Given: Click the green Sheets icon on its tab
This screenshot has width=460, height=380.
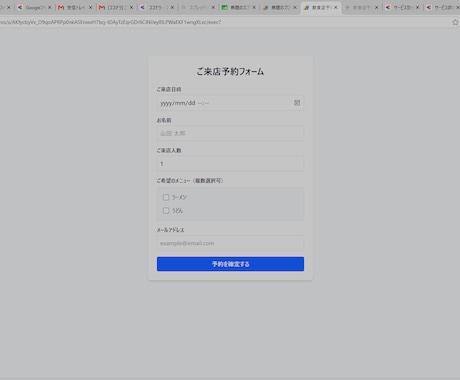Looking at the screenshot, I should (x=225, y=7).
